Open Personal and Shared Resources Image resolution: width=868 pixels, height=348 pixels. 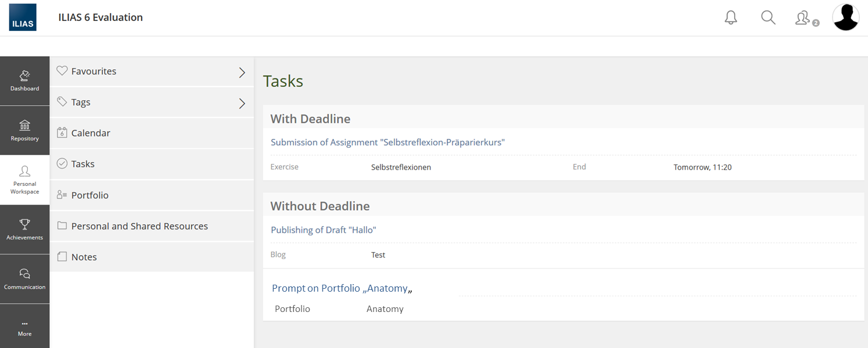pyautogui.click(x=139, y=226)
